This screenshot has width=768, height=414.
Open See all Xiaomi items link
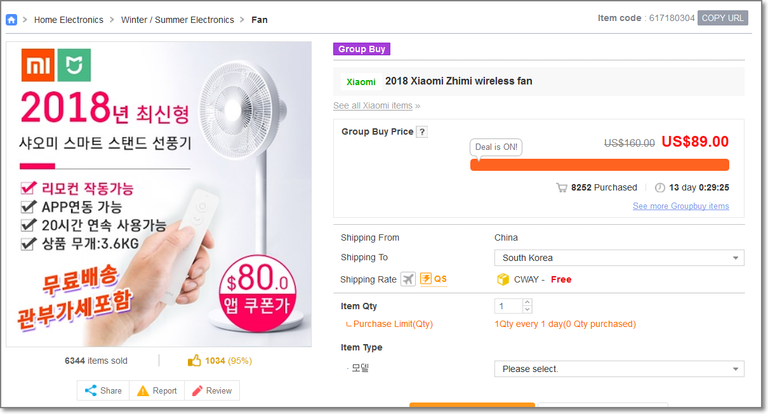(376, 105)
